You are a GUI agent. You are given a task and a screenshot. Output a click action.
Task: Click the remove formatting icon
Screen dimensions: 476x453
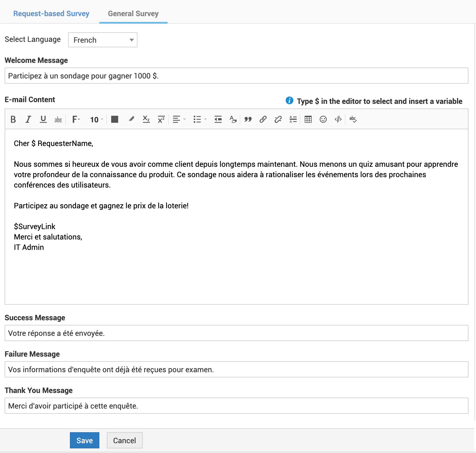pos(233,119)
